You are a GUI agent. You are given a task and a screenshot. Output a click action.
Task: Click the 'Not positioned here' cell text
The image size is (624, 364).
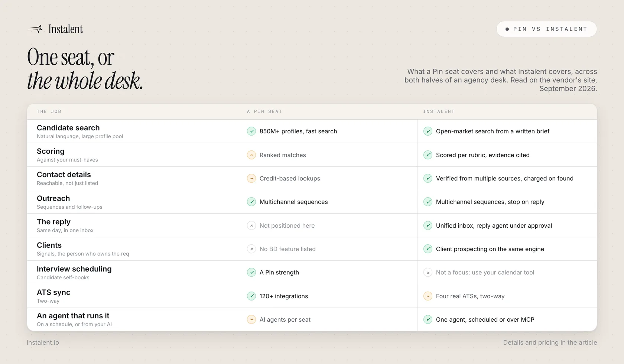(x=287, y=225)
